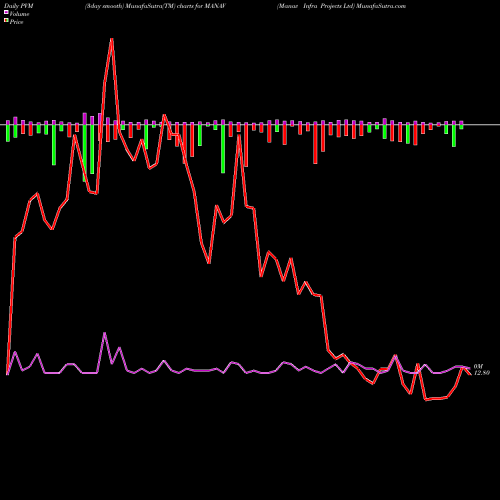500x500 pixels.
Task: Click the green-red Price legend swatch
Action: tap(6, 21)
